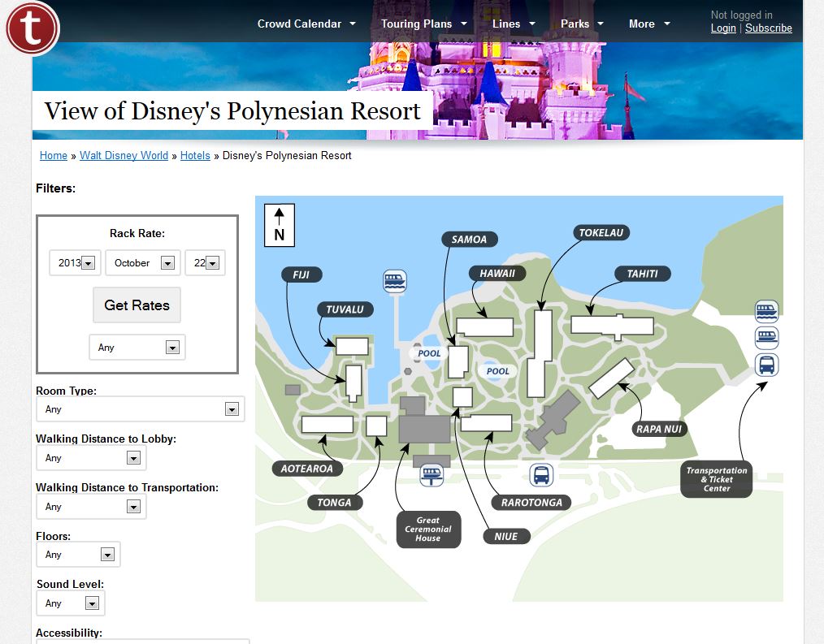Click the ferry icon with waves at the map's right edge

point(766,311)
